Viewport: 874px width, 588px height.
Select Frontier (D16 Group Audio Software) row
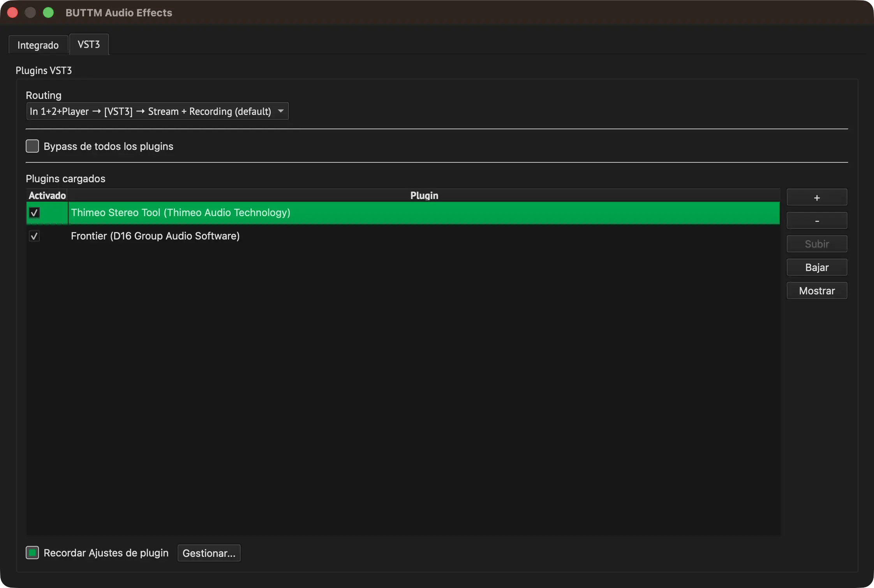tap(403, 236)
